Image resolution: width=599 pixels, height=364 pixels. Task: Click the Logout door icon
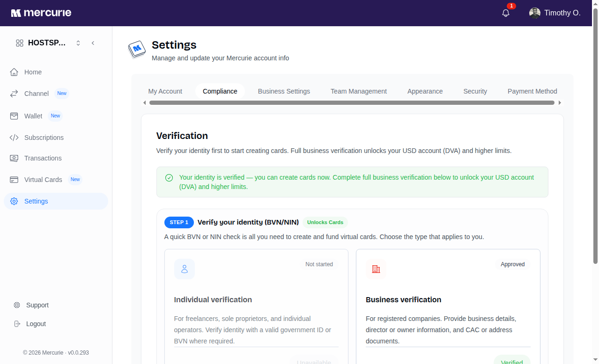(x=17, y=324)
